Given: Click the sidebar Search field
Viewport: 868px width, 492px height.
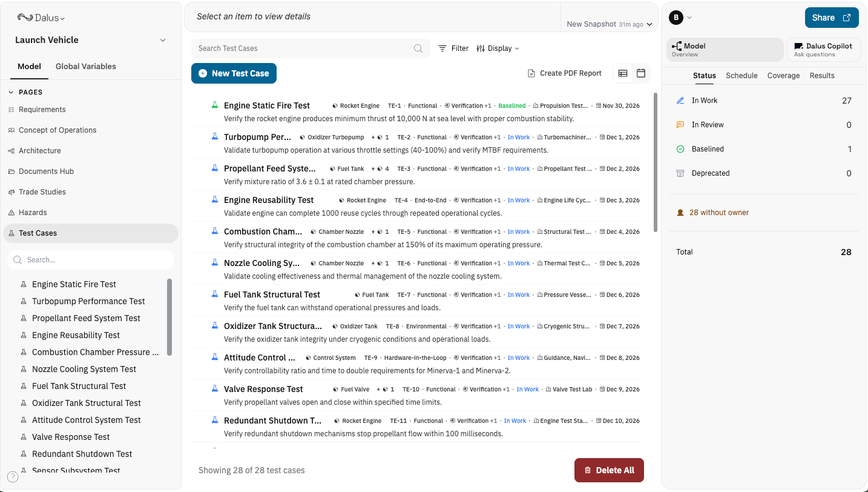Looking at the screenshot, I should click(x=91, y=260).
